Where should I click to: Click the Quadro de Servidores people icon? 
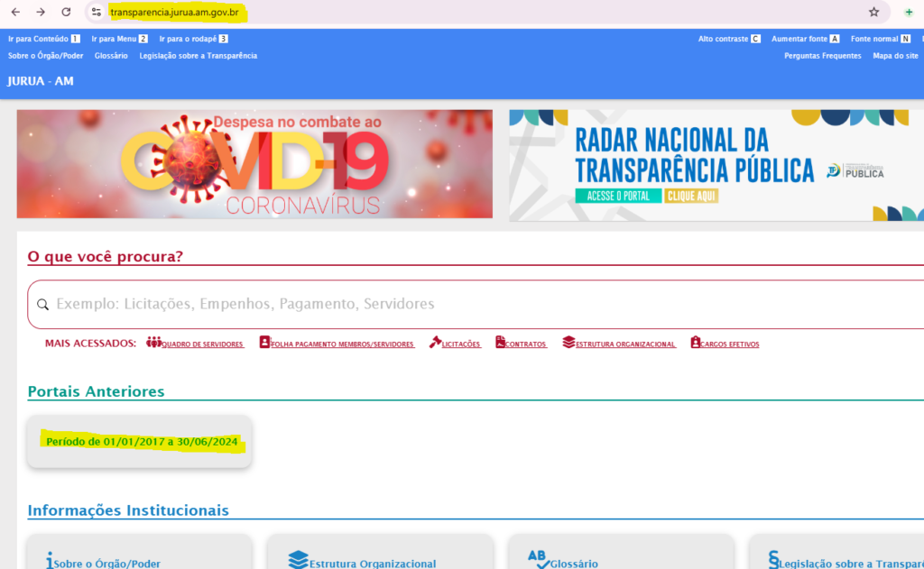(153, 343)
